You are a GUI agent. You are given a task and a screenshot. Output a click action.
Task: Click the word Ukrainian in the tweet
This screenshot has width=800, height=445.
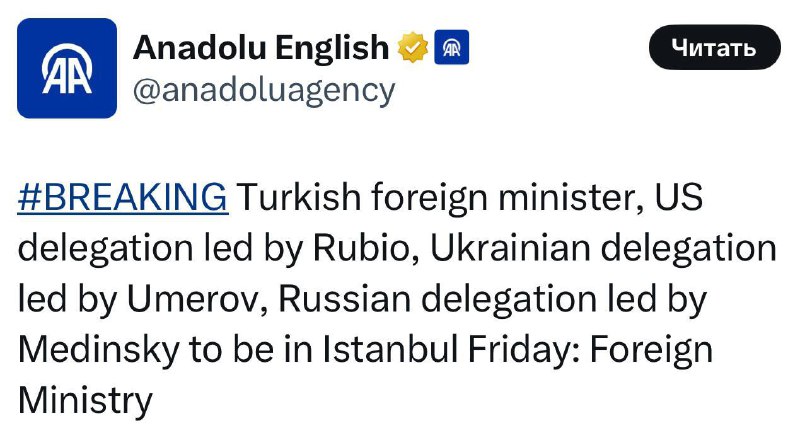tap(510, 248)
